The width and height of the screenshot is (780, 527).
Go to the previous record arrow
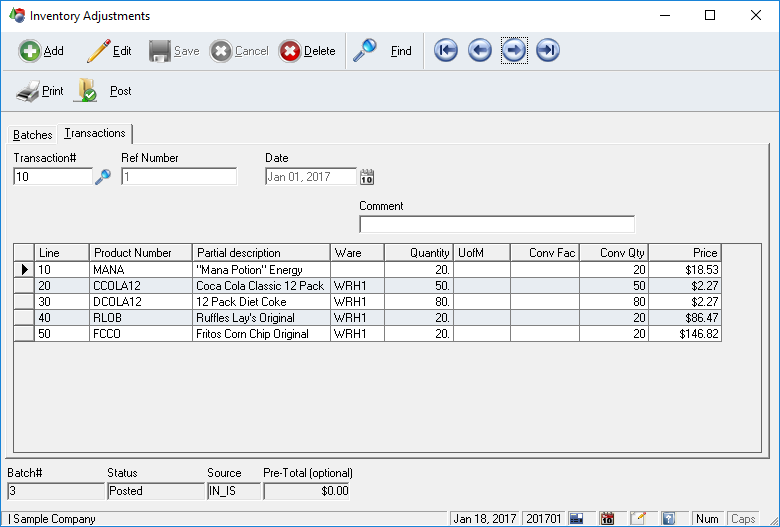point(480,51)
